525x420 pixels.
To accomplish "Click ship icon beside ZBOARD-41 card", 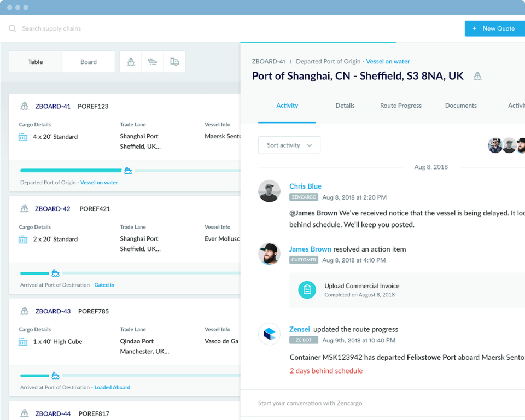I will point(25,106).
